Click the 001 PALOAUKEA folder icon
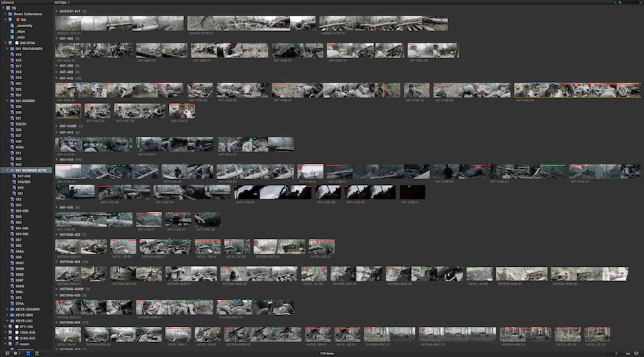The image size is (644, 357). (x=12, y=48)
